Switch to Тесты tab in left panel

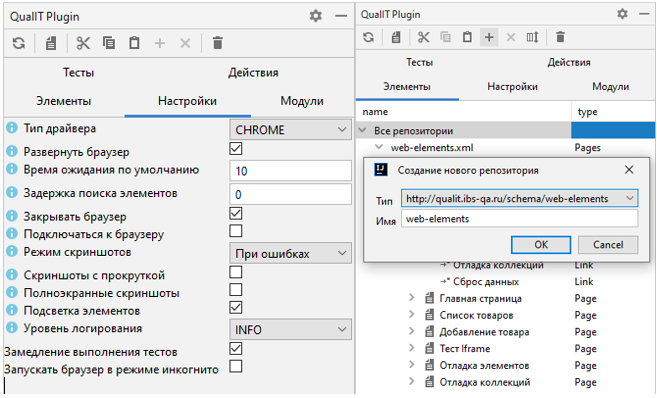point(79,72)
